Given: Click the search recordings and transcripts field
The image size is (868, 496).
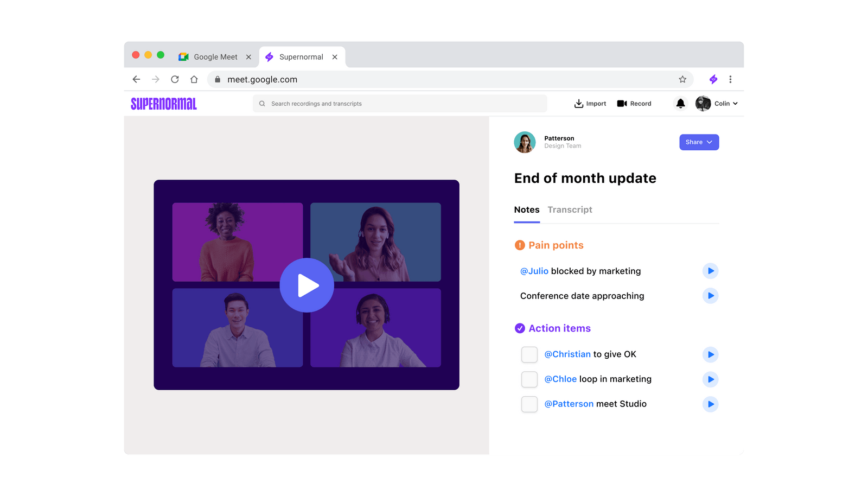Looking at the screenshot, I should [x=400, y=103].
